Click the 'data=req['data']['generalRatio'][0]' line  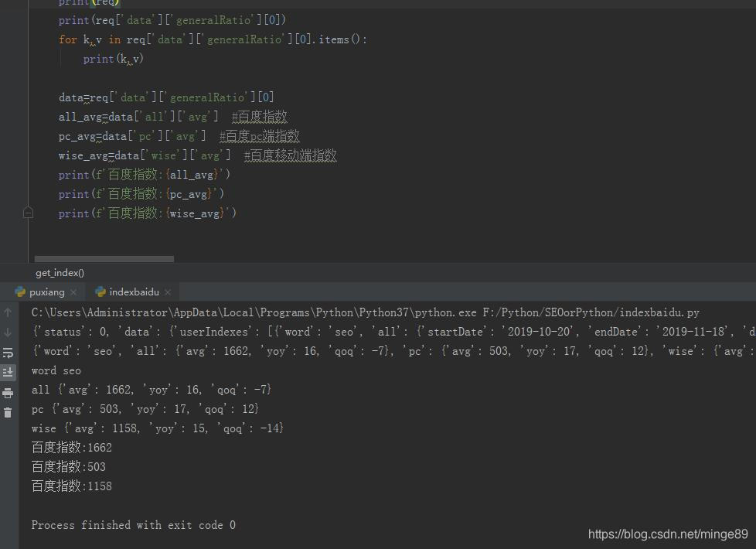(x=166, y=97)
